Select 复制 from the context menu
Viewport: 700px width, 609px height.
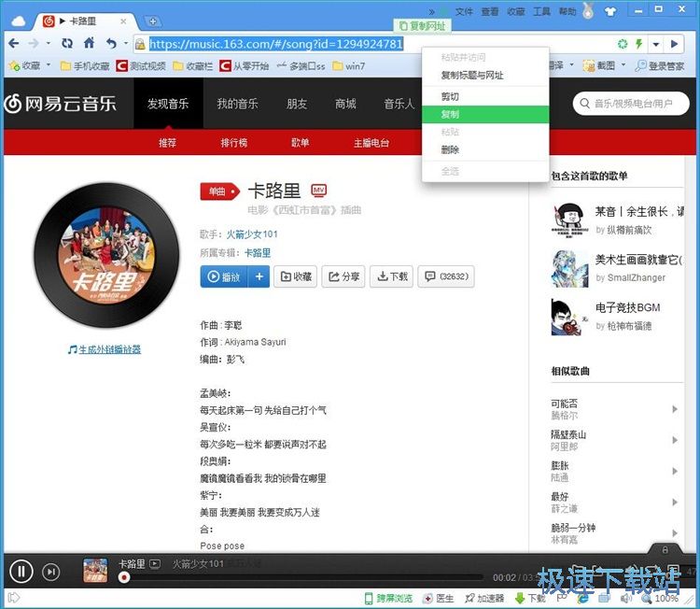click(x=450, y=114)
